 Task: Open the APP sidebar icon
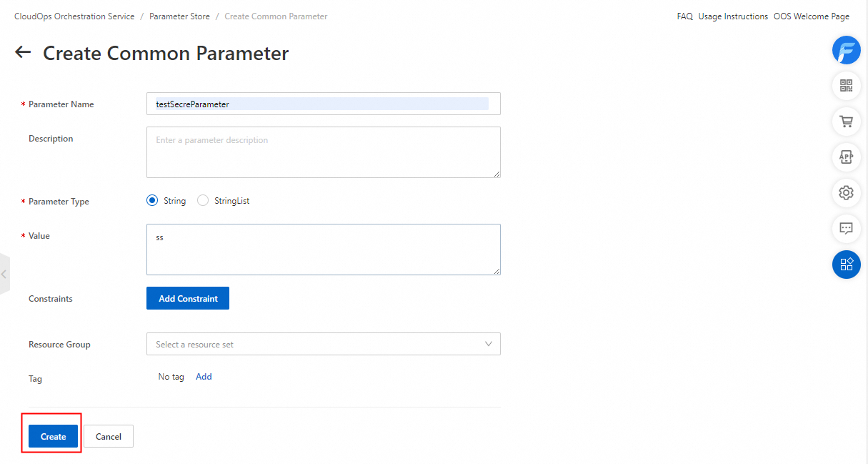pyautogui.click(x=847, y=157)
